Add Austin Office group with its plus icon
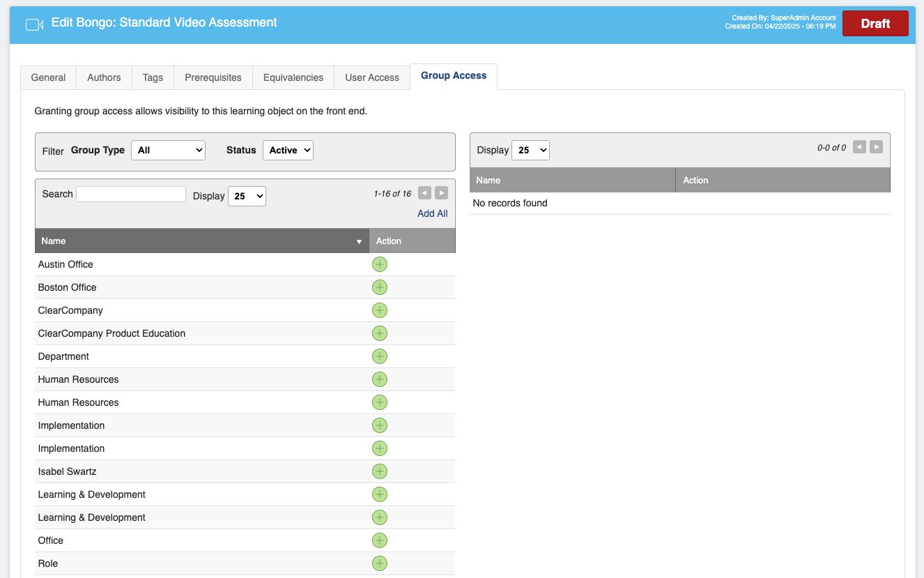 click(x=380, y=264)
